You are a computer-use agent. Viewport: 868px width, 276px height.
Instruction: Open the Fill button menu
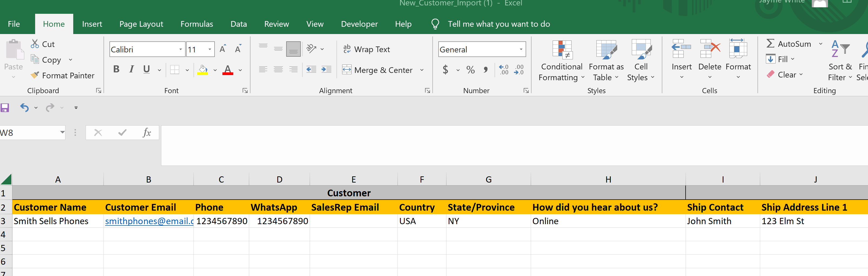[780, 59]
